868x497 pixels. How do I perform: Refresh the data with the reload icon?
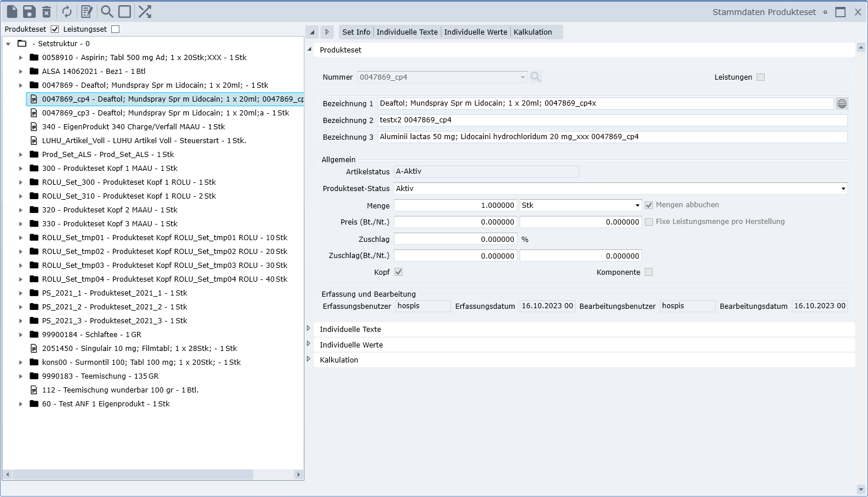coord(67,12)
